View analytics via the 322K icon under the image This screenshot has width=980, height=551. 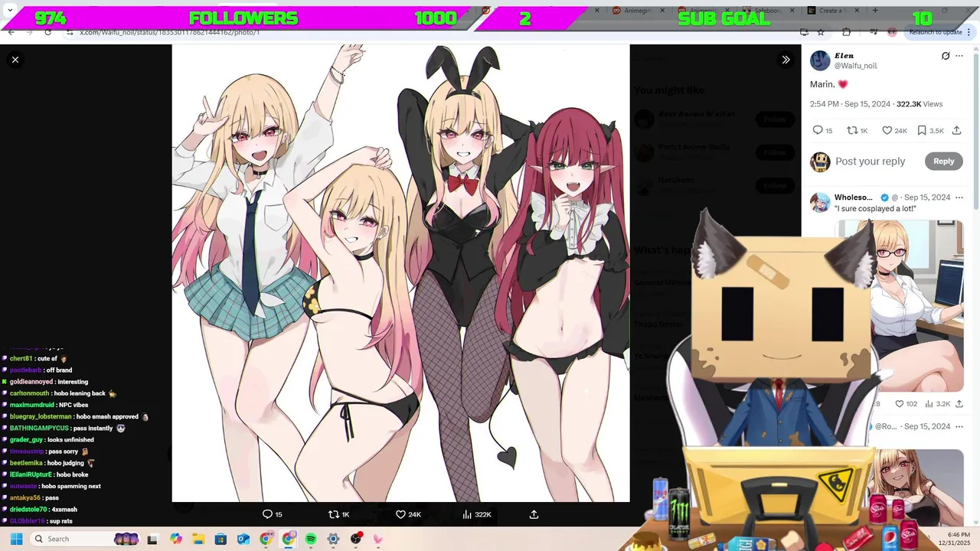coord(476,514)
